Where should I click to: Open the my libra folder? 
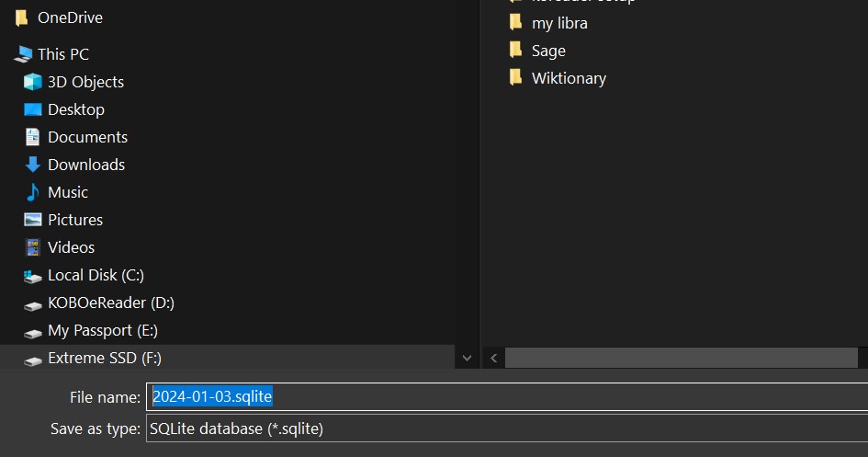pyautogui.click(x=559, y=23)
